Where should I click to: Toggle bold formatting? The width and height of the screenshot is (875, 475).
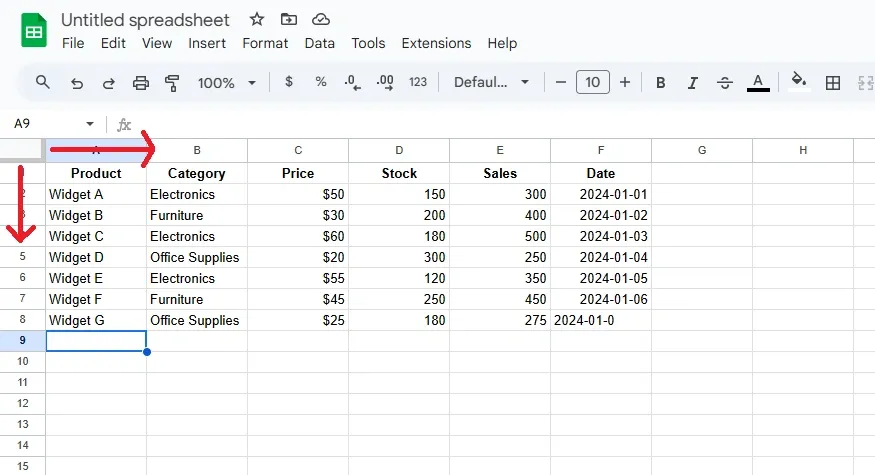click(661, 82)
